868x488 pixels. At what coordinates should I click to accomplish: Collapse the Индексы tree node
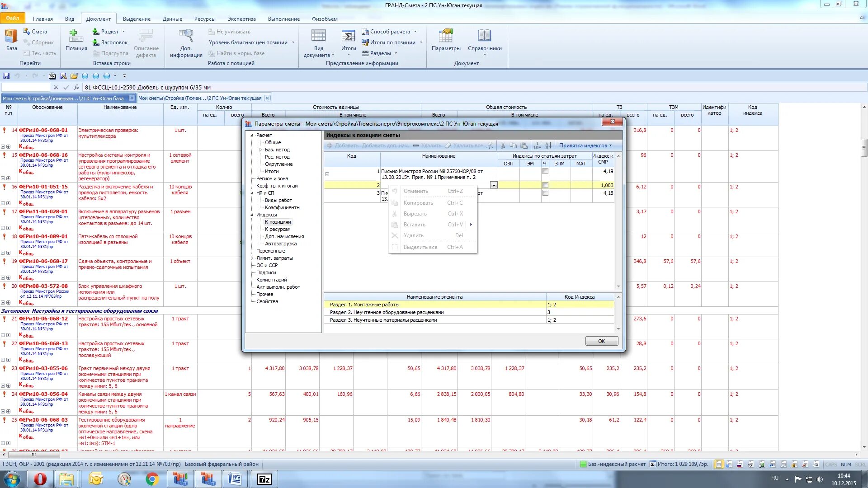(x=252, y=215)
